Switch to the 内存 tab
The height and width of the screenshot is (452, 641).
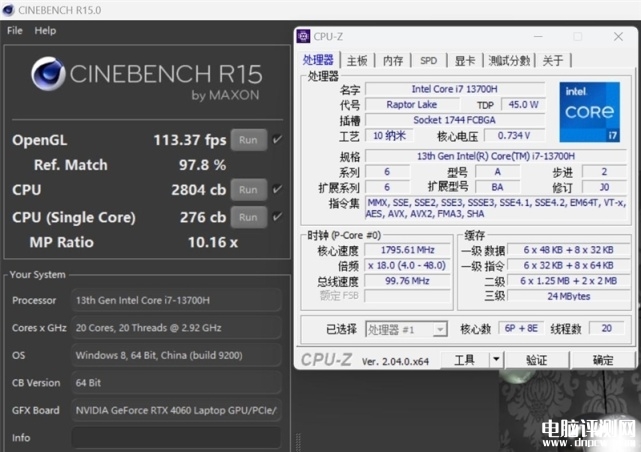point(393,61)
